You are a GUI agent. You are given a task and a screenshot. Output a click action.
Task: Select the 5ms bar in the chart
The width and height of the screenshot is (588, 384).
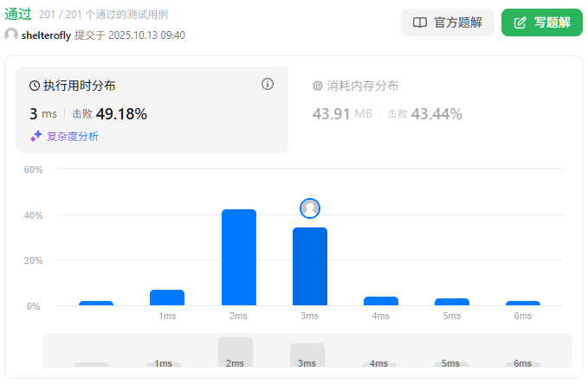[x=452, y=302]
